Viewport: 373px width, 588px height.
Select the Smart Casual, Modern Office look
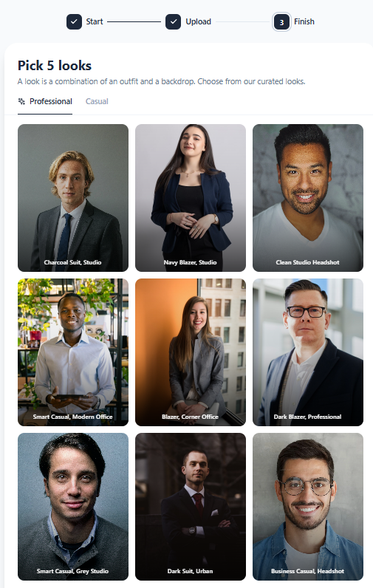point(73,352)
